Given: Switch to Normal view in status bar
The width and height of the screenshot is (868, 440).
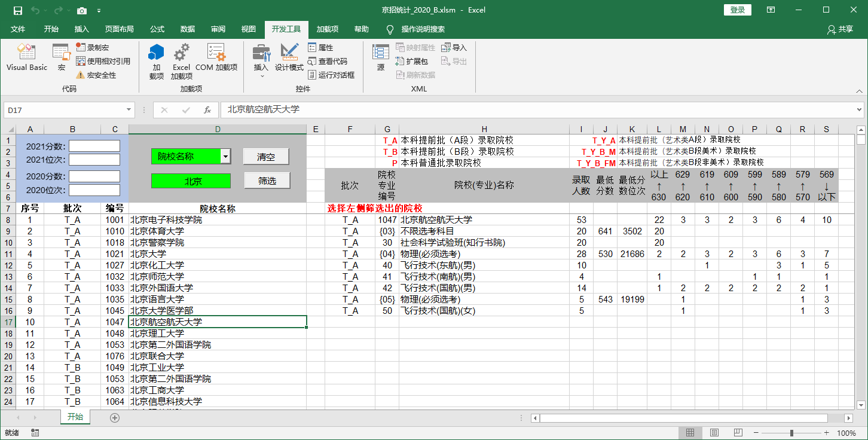Looking at the screenshot, I should [690, 433].
